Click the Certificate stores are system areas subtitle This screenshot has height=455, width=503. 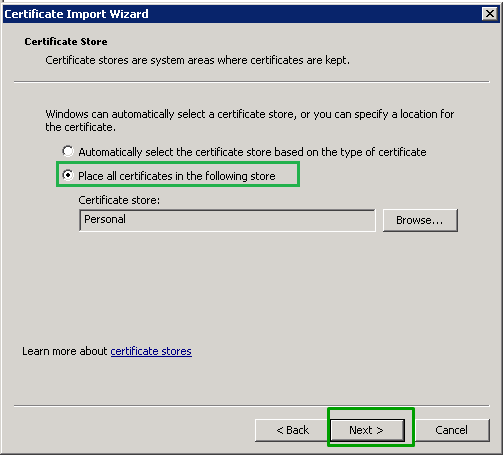tap(198, 60)
